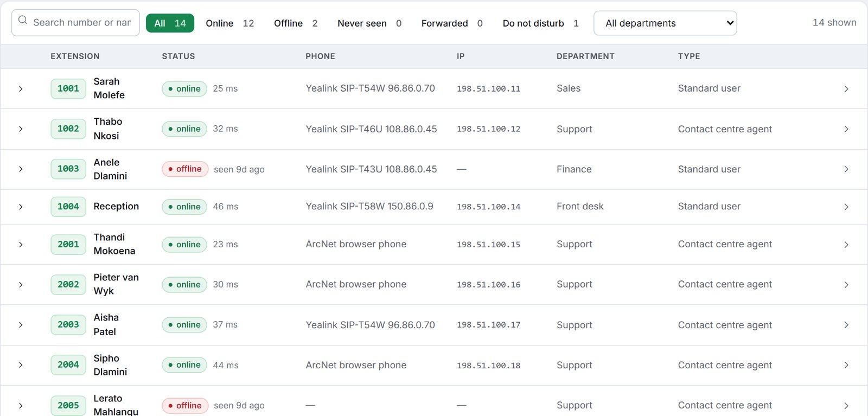Viewport: 868px width, 416px height.
Task: Expand row for Thandi Mokoena
Action: click(21, 244)
